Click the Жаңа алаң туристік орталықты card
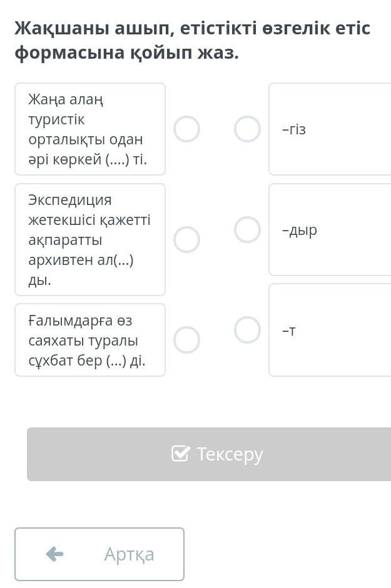 90,129
